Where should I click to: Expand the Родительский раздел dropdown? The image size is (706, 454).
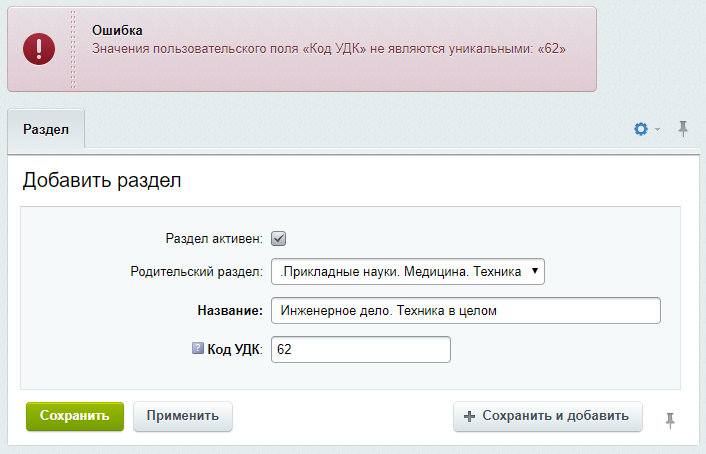[408, 271]
